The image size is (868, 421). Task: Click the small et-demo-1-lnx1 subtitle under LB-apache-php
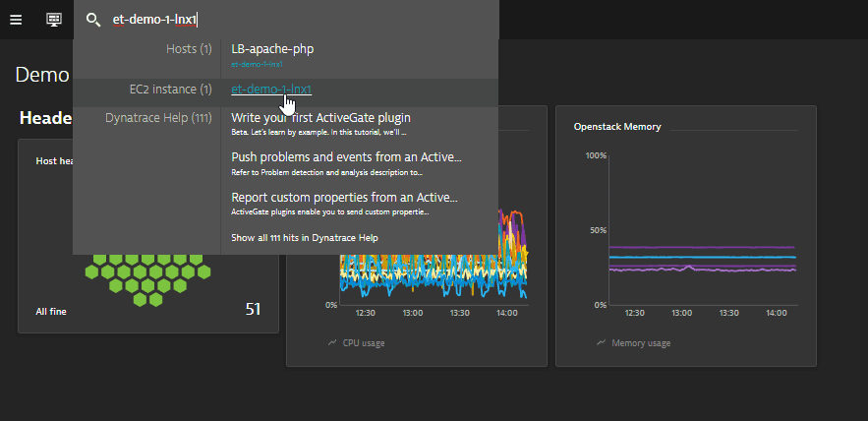[258, 64]
